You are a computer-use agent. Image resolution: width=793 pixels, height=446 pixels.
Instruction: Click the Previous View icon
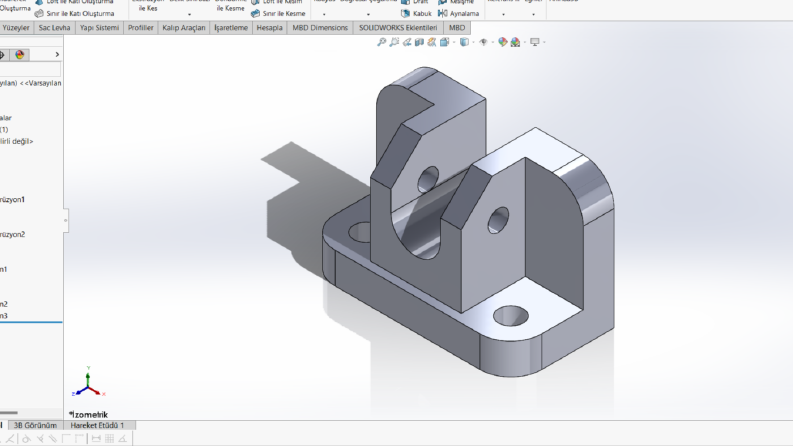[x=407, y=42]
